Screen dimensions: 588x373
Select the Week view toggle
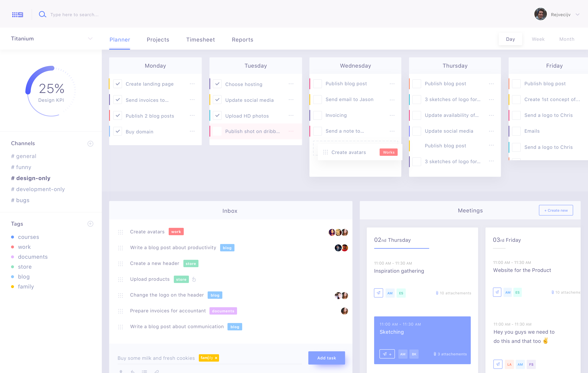[538, 39]
